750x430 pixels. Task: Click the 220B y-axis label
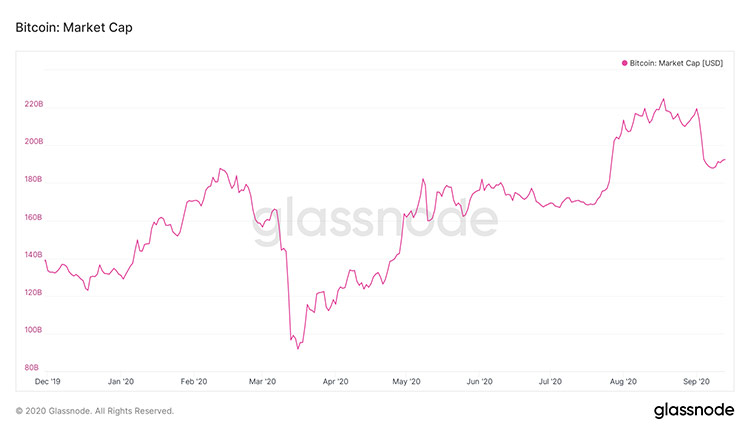pyautogui.click(x=33, y=104)
